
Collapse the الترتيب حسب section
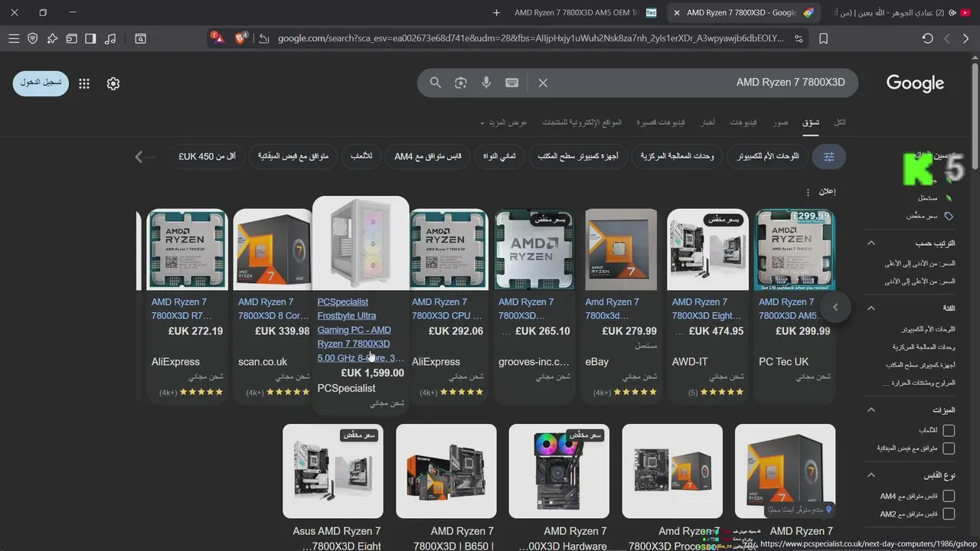(x=871, y=243)
